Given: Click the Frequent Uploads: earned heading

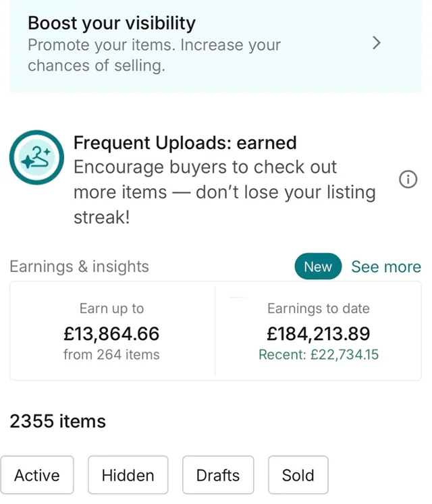Looking at the screenshot, I should click(x=185, y=143).
